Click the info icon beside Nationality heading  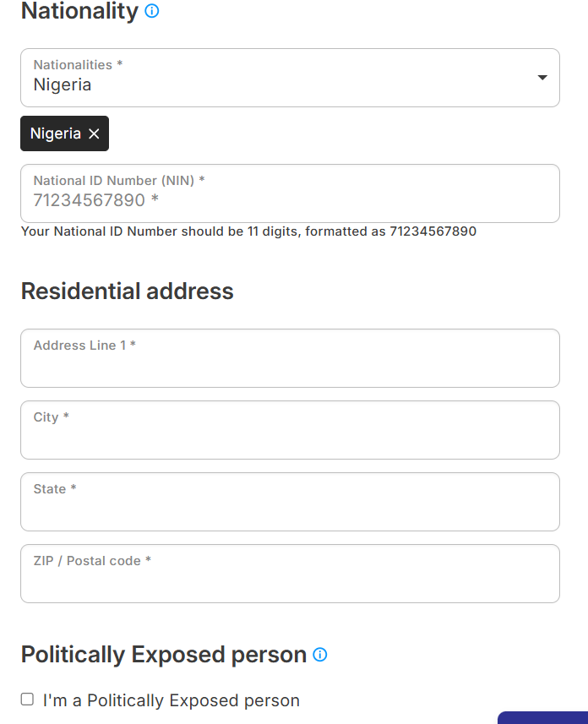[x=152, y=12]
